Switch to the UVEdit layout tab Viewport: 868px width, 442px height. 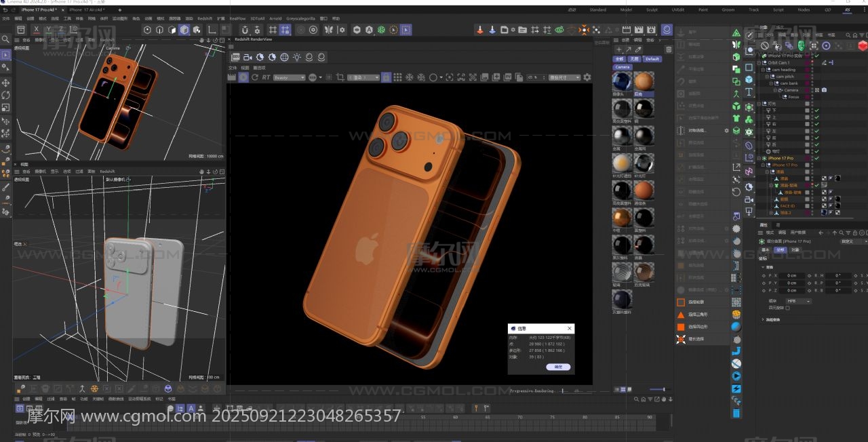(x=678, y=10)
